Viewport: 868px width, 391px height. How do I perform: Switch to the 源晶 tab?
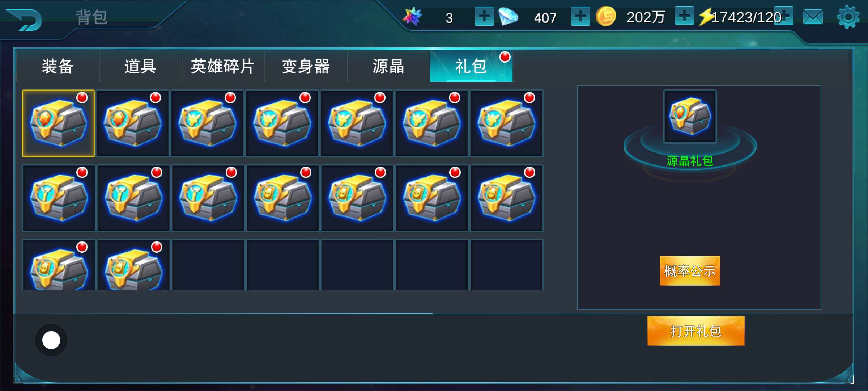click(388, 66)
